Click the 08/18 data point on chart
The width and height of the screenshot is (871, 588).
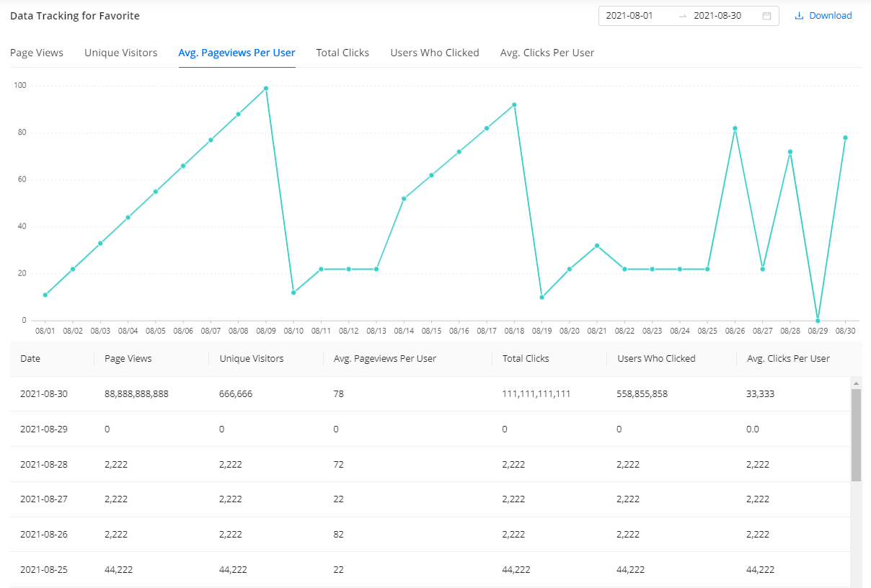pos(514,104)
